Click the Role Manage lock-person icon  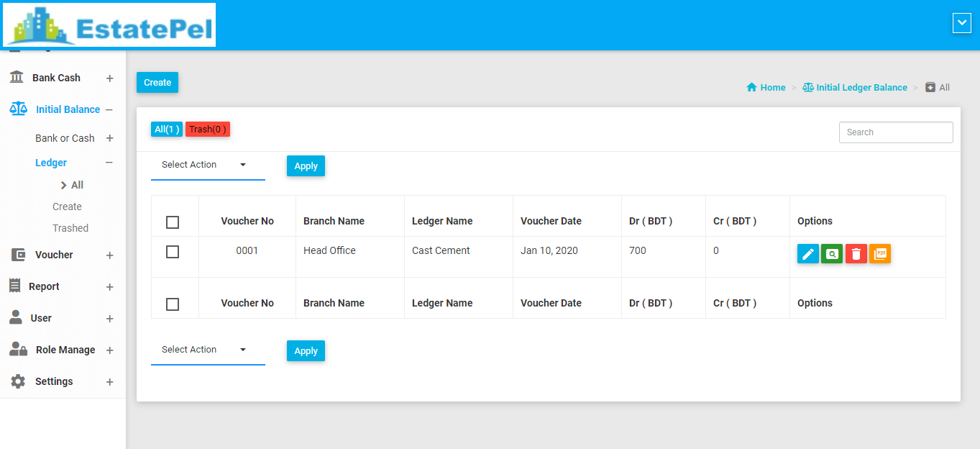[18, 349]
